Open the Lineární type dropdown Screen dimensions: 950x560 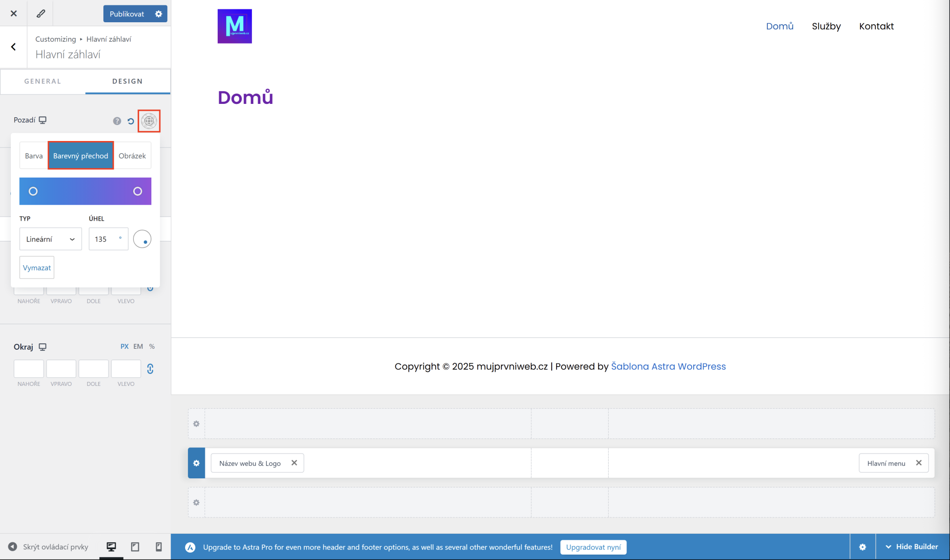(x=50, y=239)
